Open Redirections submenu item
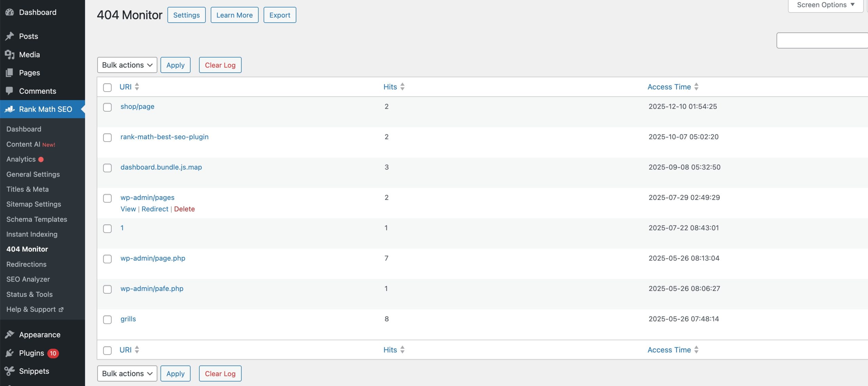The height and width of the screenshot is (386, 868). pyautogui.click(x=26, y=264)
